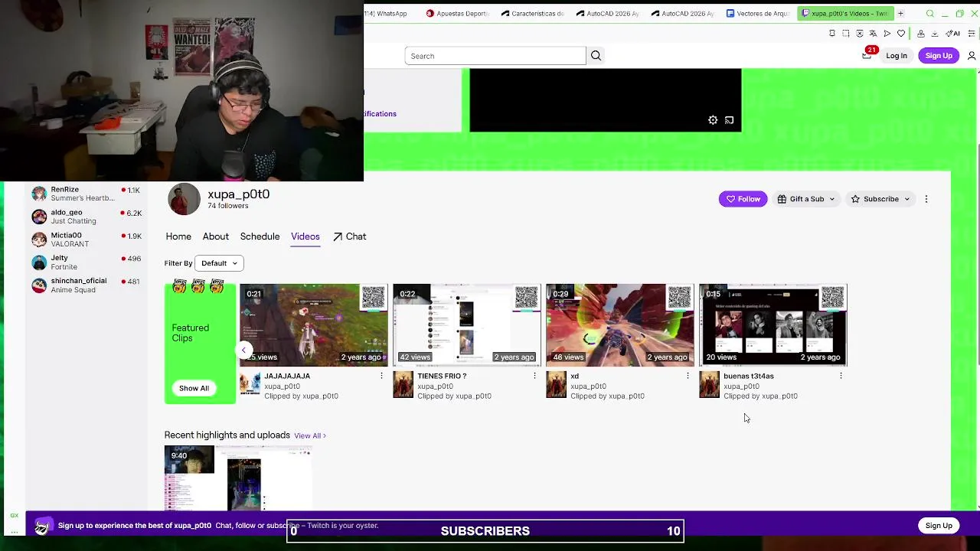
Task: Open the browser AI assistant icon
Action: (x=953, y=34)
